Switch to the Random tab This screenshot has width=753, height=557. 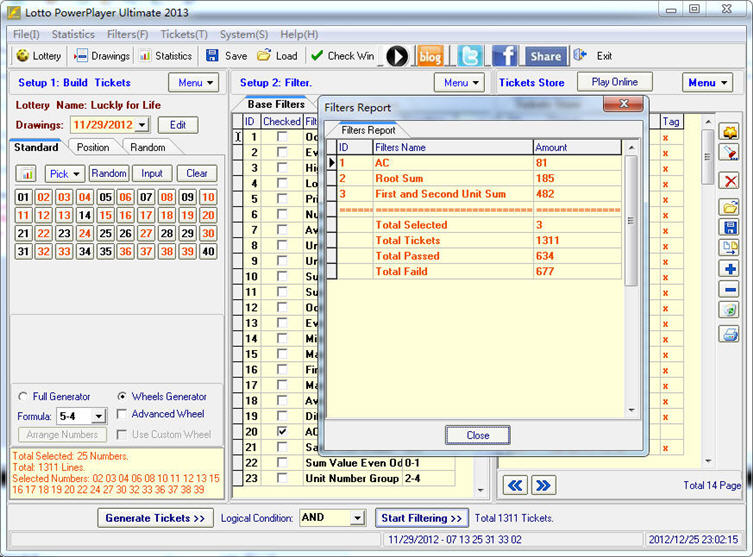(x=147, y=147)
